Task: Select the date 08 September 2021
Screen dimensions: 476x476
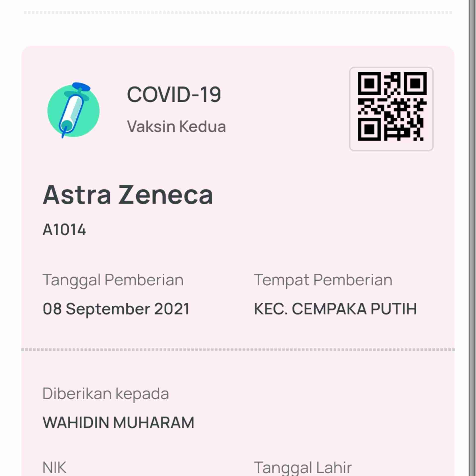Action: point(116,309)
